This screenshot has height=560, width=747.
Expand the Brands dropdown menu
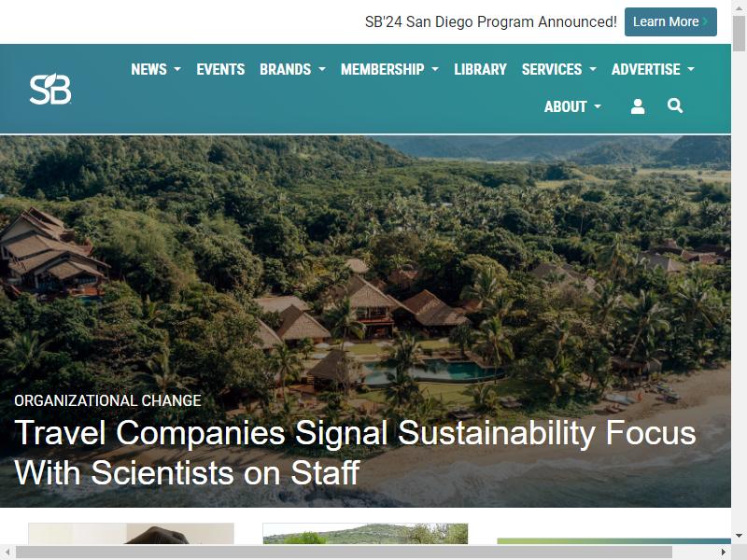tap(292, 69)
